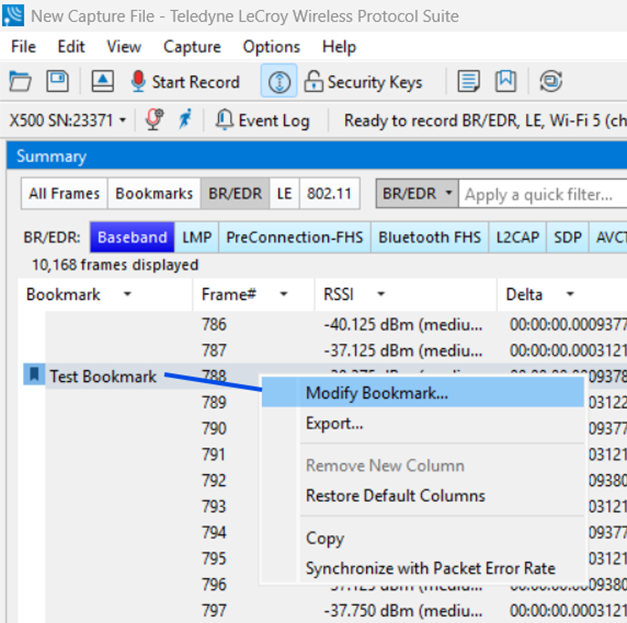Screen dimensions: 627x623
Task: Open the BR/EDR quick filter dropdown
Action: (417, 194)
